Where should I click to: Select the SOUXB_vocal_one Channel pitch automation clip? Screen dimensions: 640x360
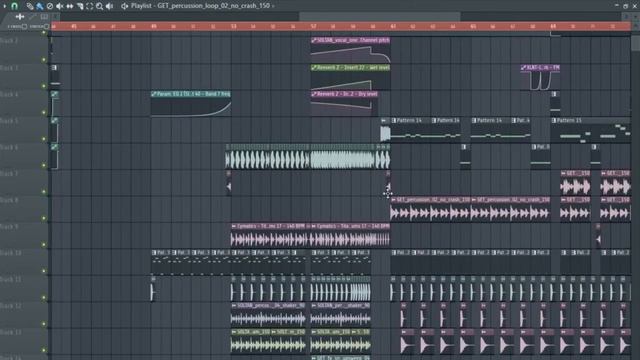point(350,51)
